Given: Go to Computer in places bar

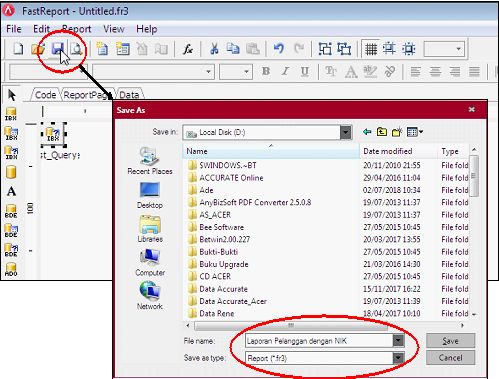Looking at the screenshot, I should pyautogui.click(x=150, y=263).
